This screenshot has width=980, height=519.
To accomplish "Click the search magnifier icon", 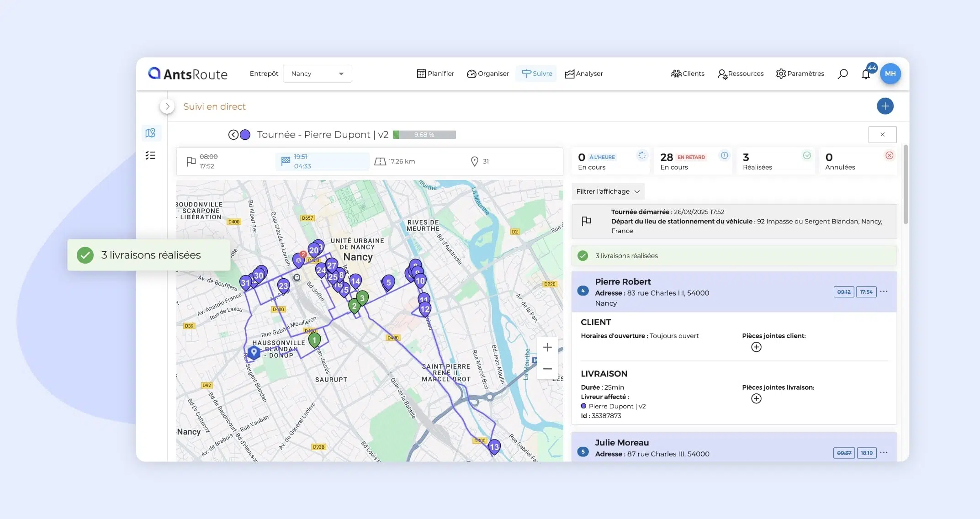I will (x=843, y=74).
